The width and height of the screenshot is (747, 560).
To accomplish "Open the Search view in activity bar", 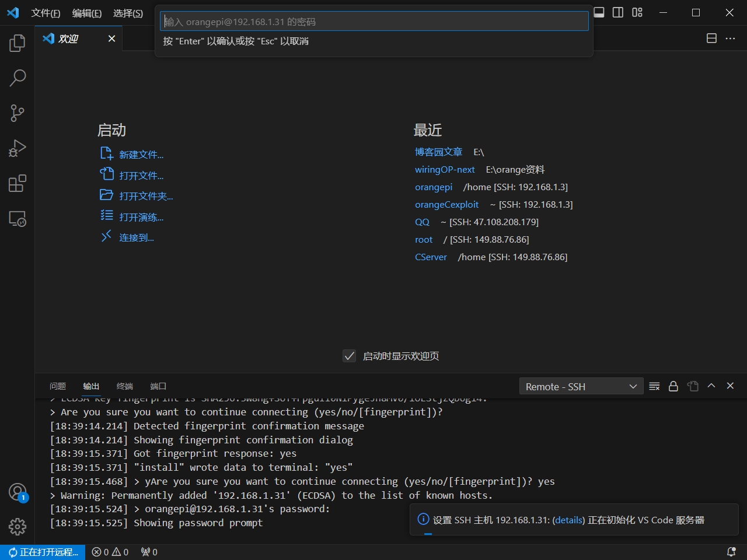I will (x=18, y=78).
